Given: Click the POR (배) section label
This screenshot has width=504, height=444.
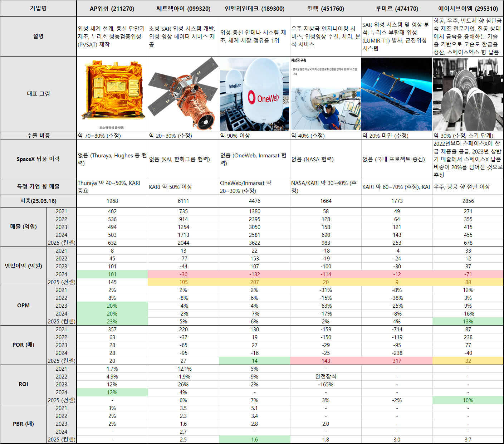Looking at the screenshot, I should click(24, 345).
